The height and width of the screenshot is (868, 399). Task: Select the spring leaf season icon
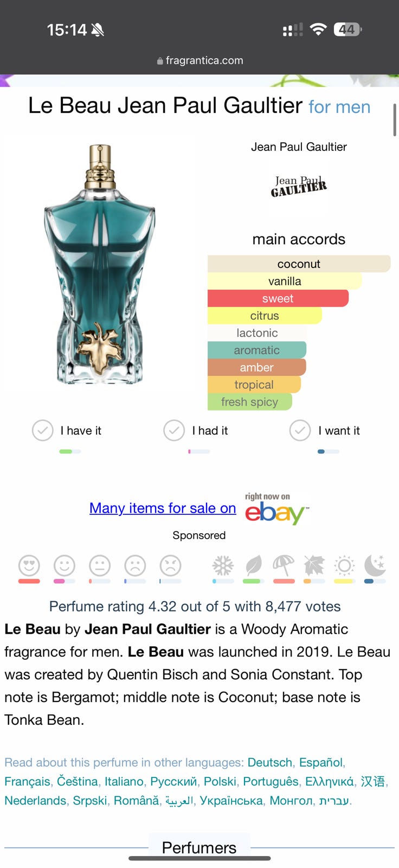pos(253,566)
